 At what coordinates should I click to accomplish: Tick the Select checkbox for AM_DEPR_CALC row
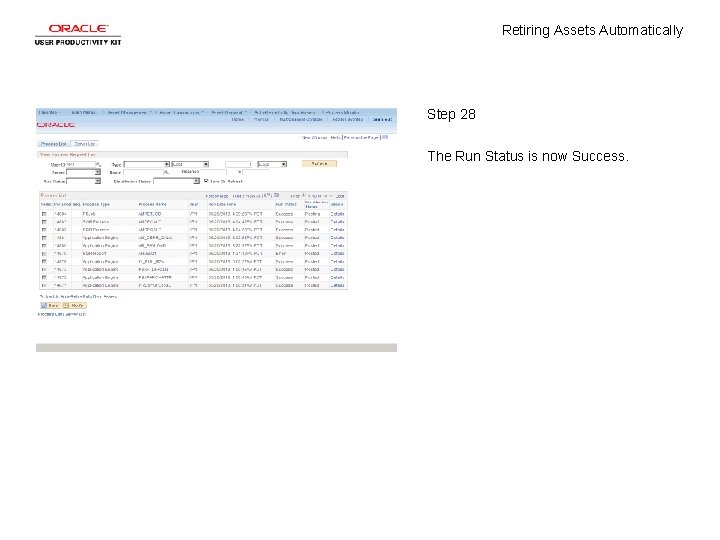[45, 238]
